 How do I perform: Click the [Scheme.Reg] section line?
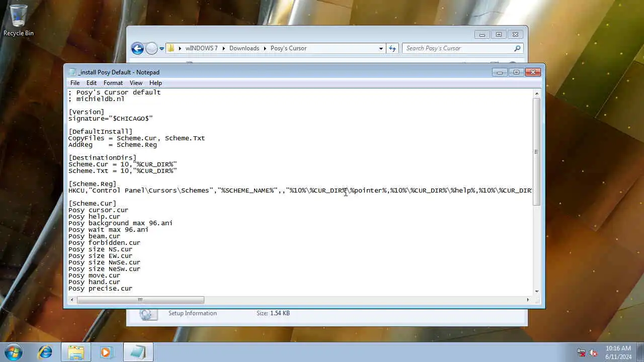coord(93,184)
